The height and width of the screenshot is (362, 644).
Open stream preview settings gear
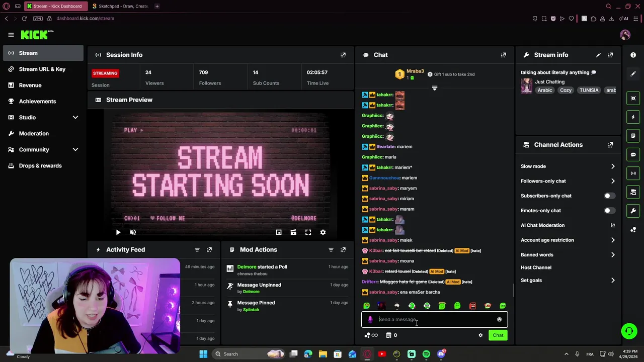tap(323, 232)
